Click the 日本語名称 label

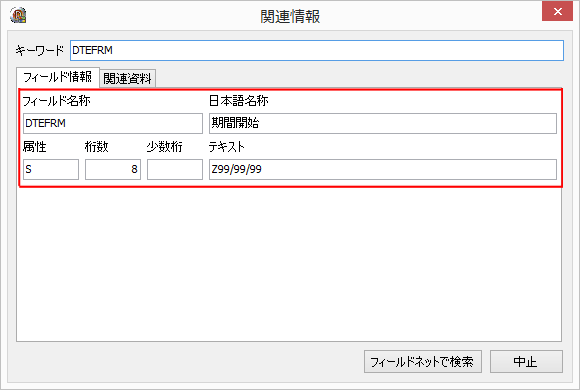tap(239, 101)
